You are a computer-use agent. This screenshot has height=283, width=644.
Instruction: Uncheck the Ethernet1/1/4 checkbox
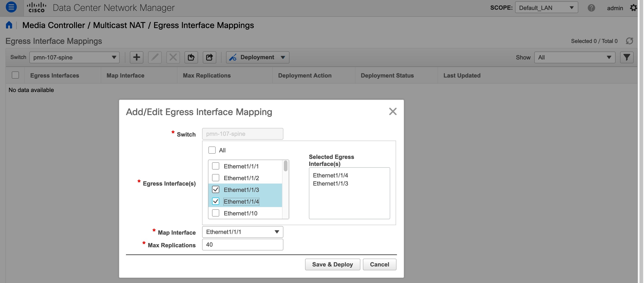pos(215,201)
